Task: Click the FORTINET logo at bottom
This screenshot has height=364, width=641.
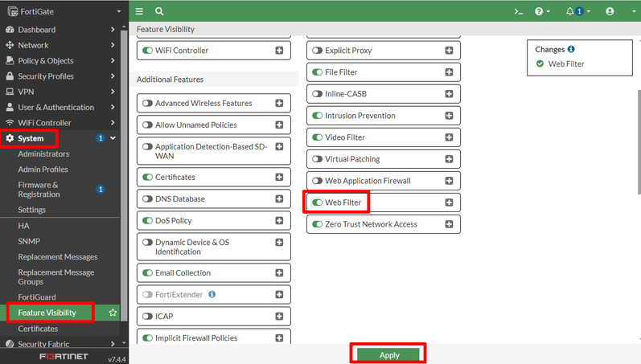Action: click(64, 356)
